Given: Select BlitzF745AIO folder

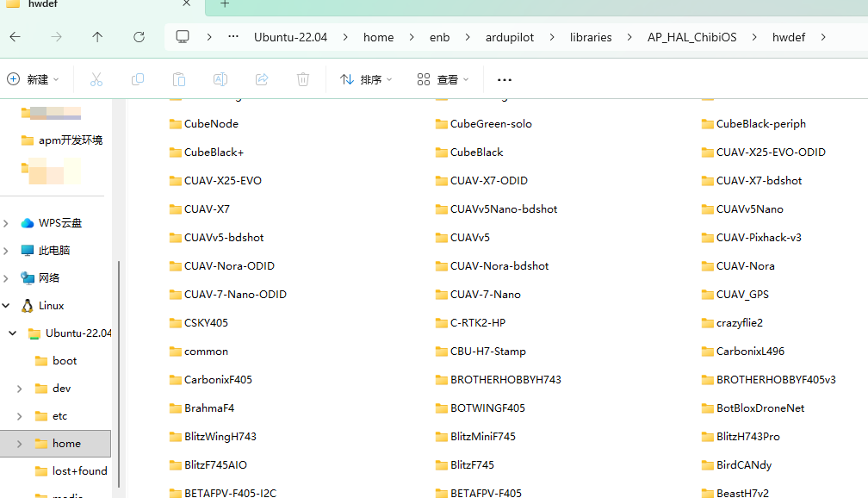Looking at the screenshot, I should coord(208,465).
